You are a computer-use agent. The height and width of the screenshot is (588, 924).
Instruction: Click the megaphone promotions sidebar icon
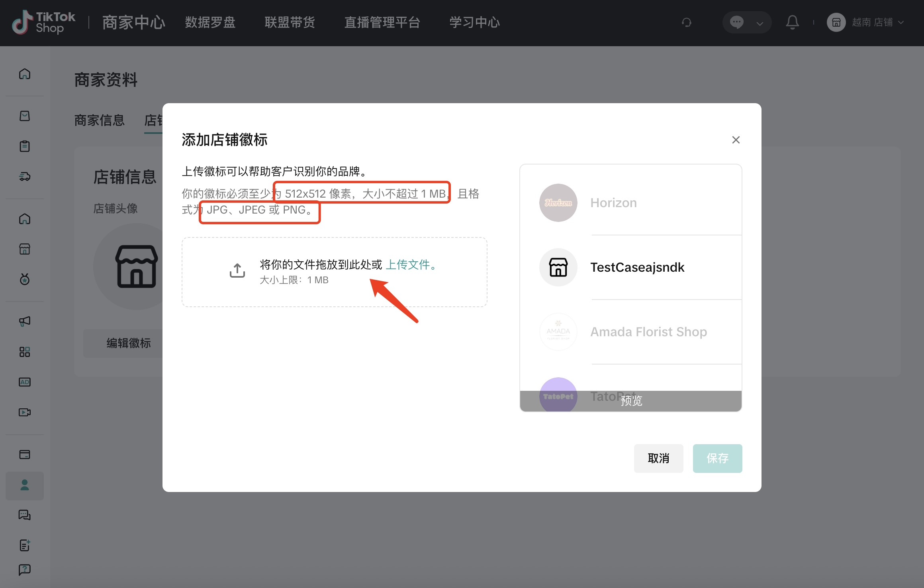point(25,321)
